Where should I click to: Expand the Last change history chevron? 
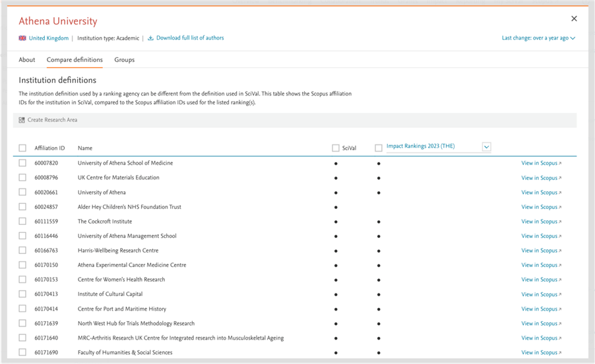pos(573,38)
